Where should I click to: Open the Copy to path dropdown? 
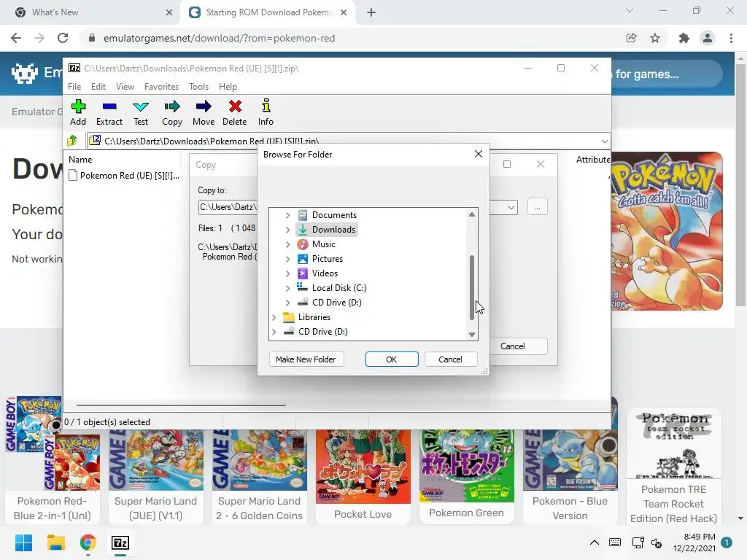click(511, 207)
